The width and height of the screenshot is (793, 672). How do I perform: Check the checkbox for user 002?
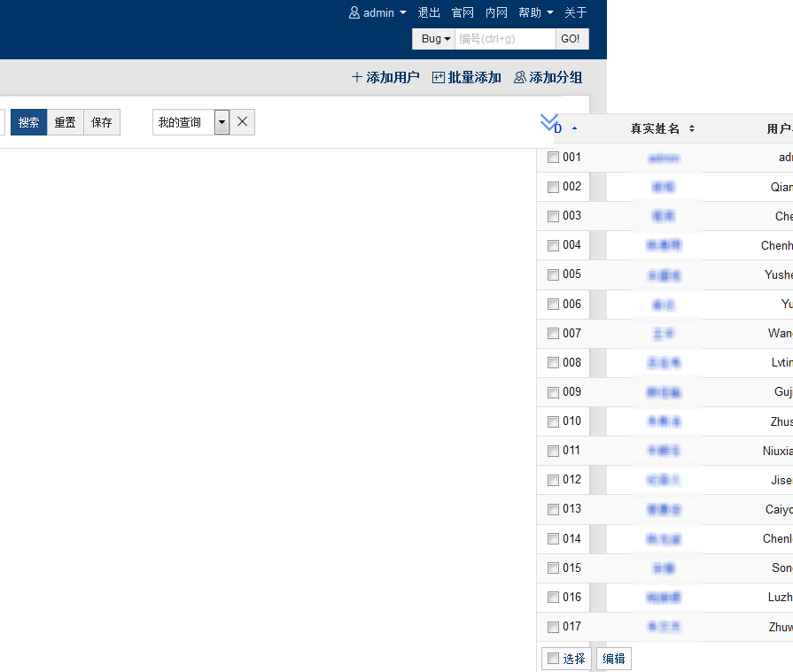coord(553,187)
